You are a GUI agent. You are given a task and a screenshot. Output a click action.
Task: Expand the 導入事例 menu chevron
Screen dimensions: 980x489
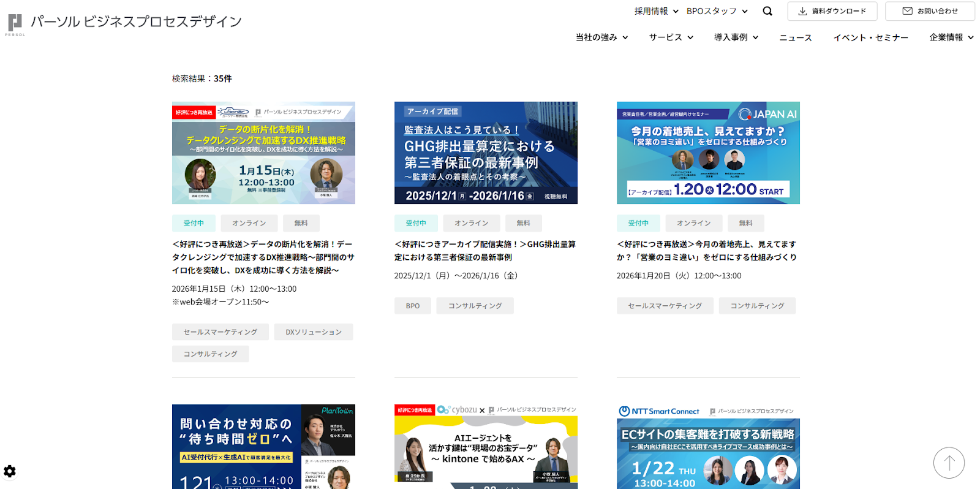[756, 37]
